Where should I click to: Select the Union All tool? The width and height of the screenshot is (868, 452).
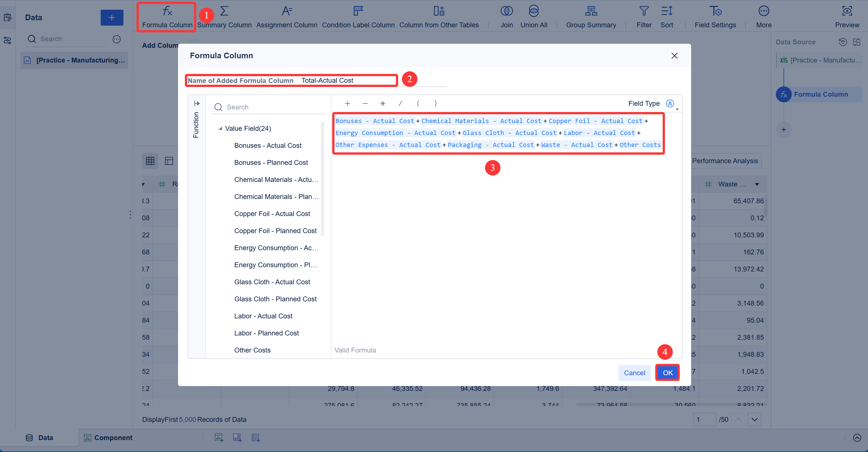point(534,16)
